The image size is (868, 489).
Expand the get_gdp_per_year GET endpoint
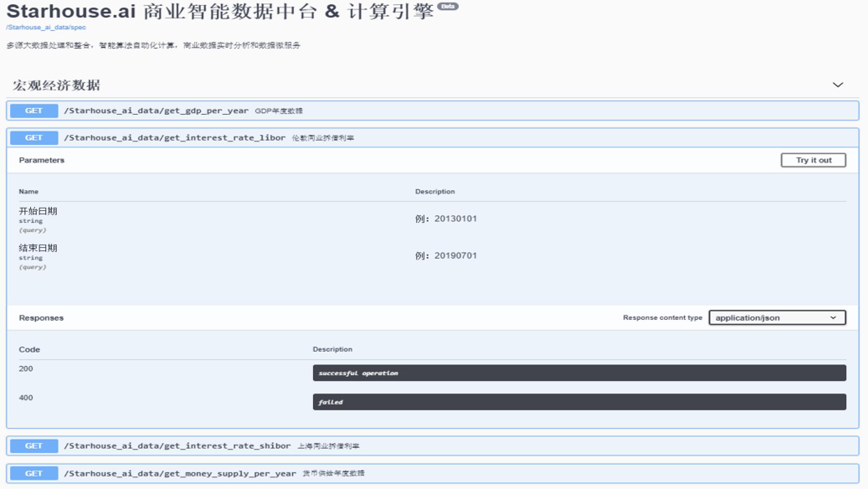coord(432,111)
